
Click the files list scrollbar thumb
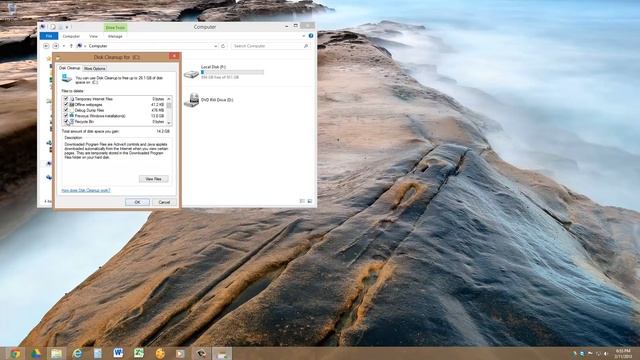[x=169, y=106]
